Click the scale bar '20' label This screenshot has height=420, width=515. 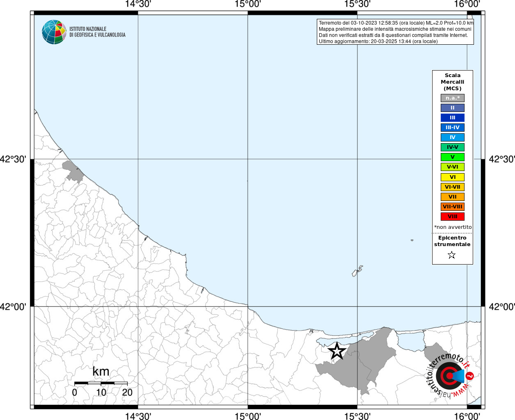point(127,393)
